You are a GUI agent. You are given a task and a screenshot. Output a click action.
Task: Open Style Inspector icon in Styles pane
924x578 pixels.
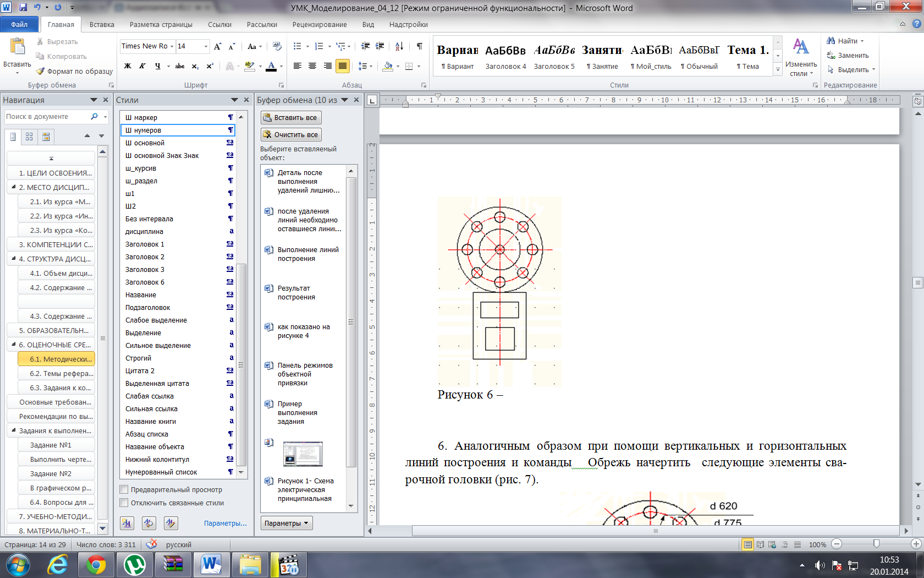(149, 523)
